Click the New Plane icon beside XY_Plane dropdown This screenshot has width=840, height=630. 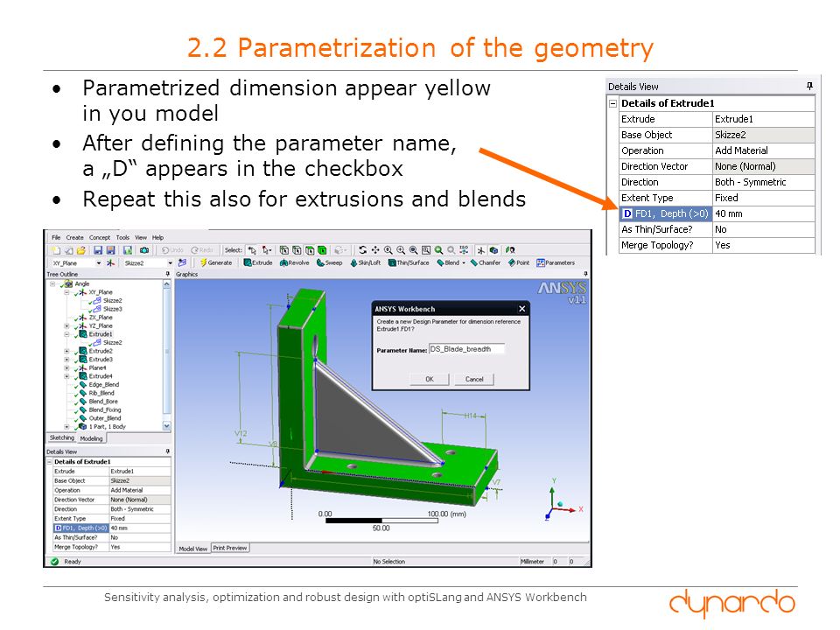pos(110,263)
